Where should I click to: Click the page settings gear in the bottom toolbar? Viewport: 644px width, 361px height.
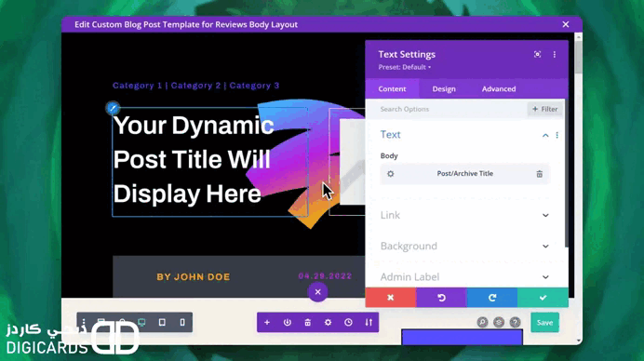tap(328, 323)
